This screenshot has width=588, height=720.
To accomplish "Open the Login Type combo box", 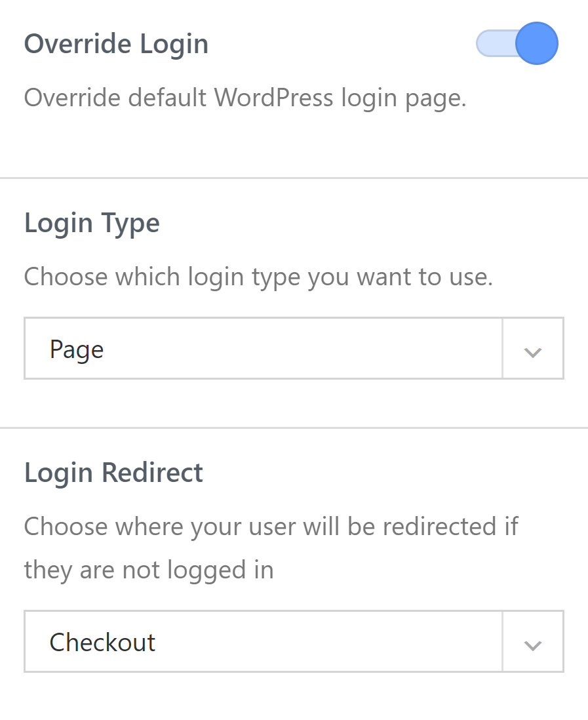I will pyautogui.click(x=294, y=349).
